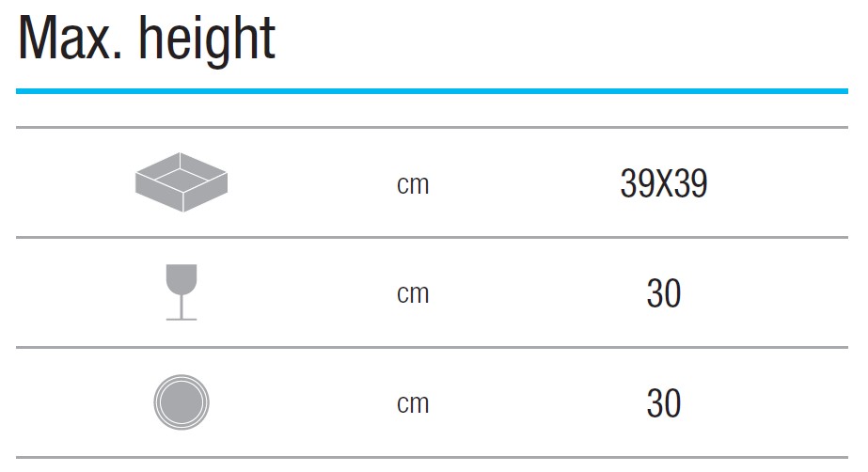Select "cm" unit in the rack row
This screenshot has height=472, width=868.
(x=413, y=184)
